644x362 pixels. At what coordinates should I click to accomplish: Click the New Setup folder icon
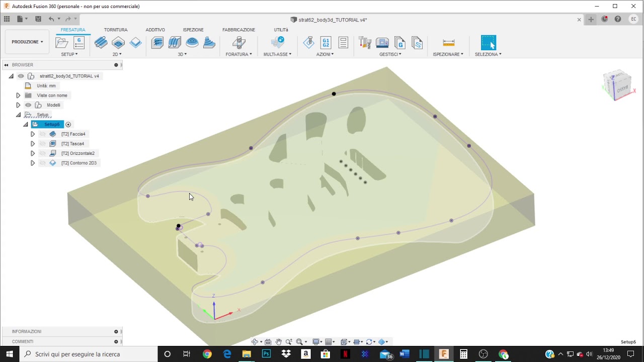pyautogui.click(x=62, y=43)
